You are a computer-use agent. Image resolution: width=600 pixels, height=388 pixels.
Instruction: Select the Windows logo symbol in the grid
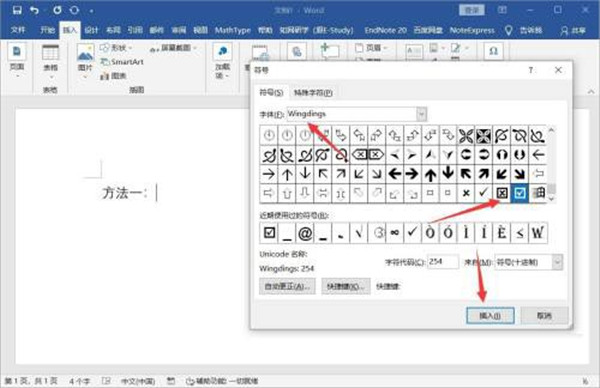(538, 193)
